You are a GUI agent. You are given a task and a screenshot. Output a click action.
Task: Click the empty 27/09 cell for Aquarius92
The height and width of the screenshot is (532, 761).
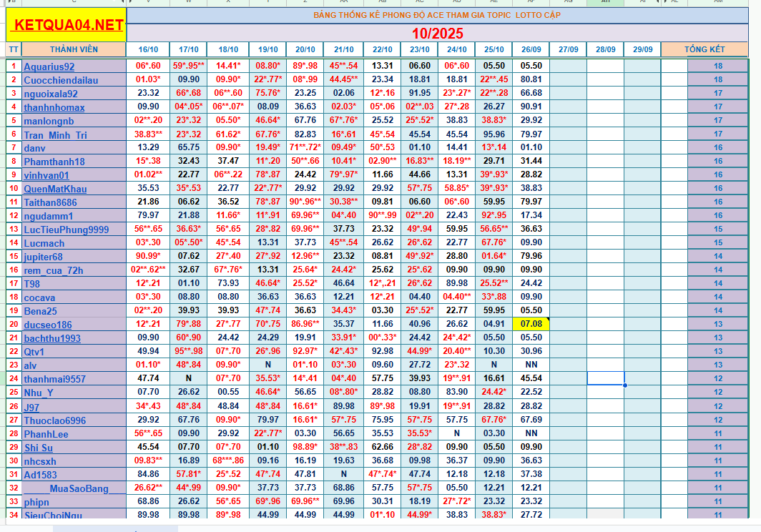pyautogui.click(x=569, y=66)
